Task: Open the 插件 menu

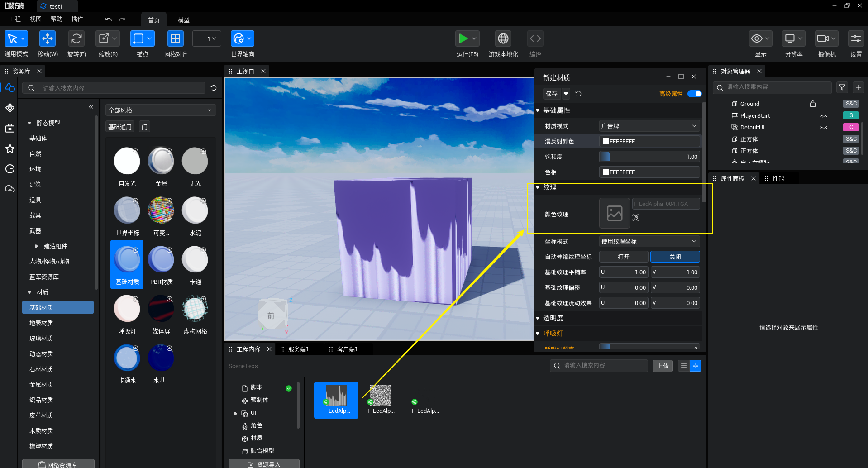Action: coord(77,19)
